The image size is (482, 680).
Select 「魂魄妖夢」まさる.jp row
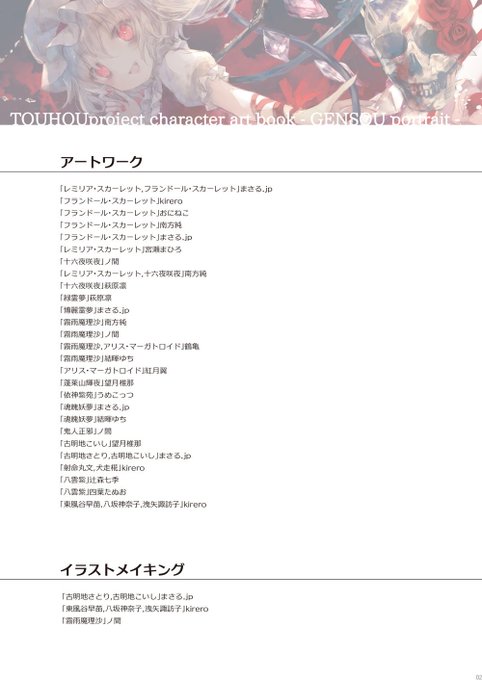[x=95, y=407]
